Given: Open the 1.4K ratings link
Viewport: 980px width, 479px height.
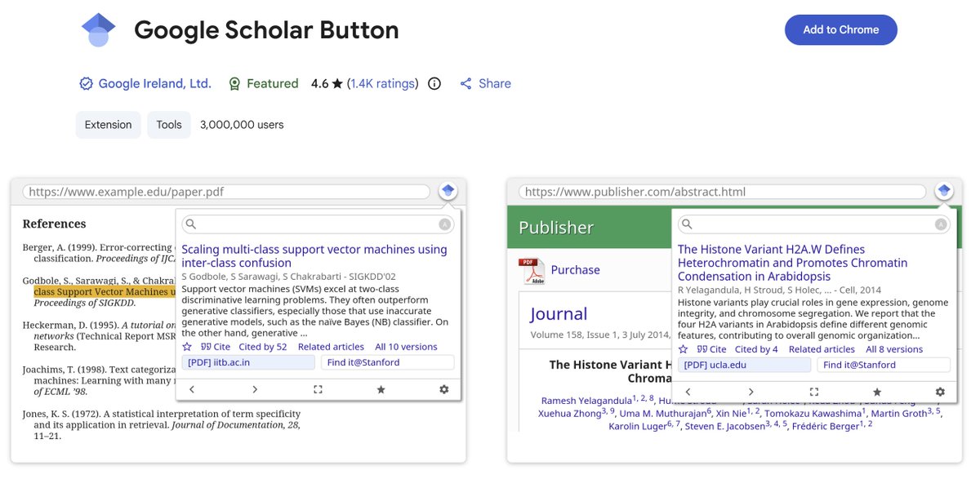Looking at the screenshot, I should pos(383,83).
